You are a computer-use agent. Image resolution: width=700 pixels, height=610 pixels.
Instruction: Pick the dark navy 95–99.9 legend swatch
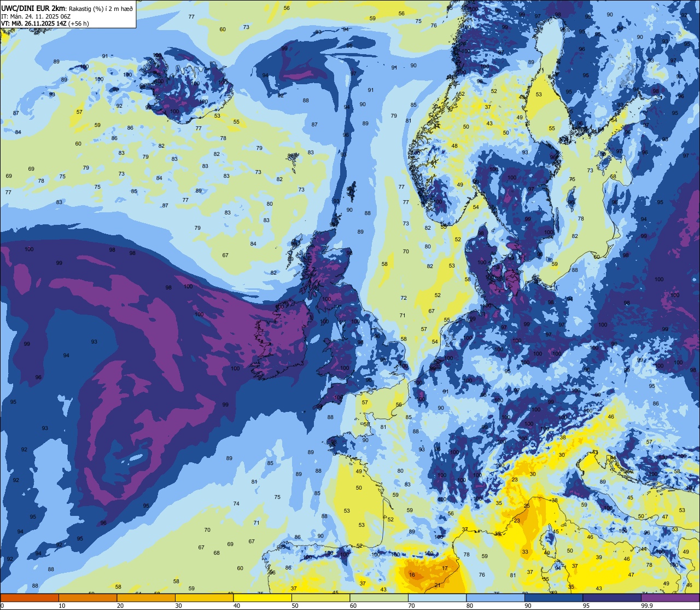coord(612,597)
